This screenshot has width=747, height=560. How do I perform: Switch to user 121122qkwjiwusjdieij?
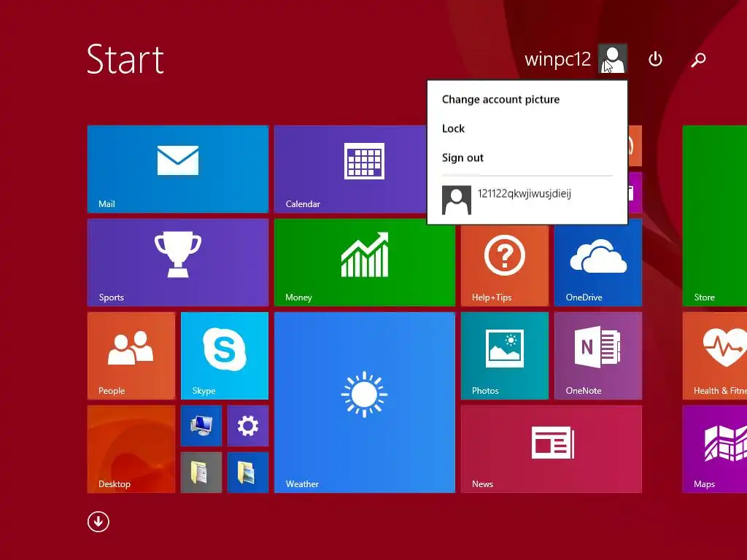point(527,200)
